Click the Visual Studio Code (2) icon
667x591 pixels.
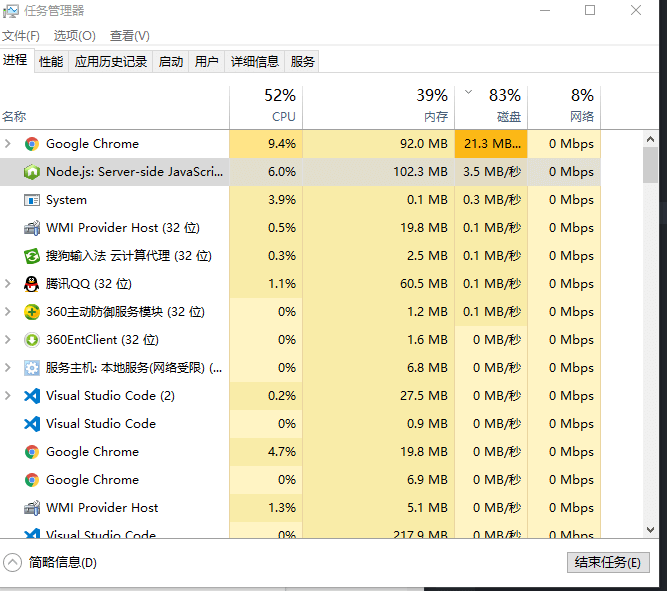click(x=32, y=396)
